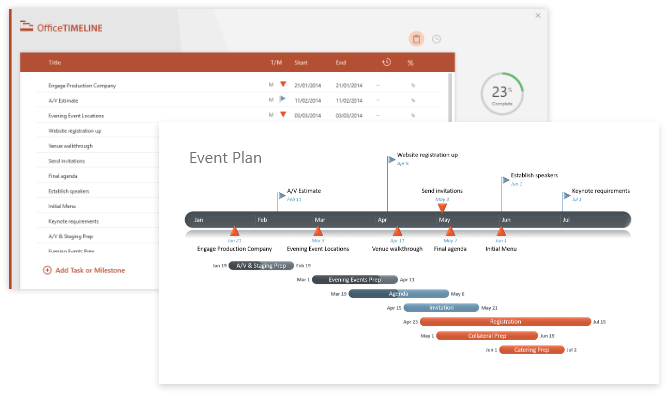Click start date 21/01/2014 of Engage Production Company
669x396 pixels.
pos(308,85)
